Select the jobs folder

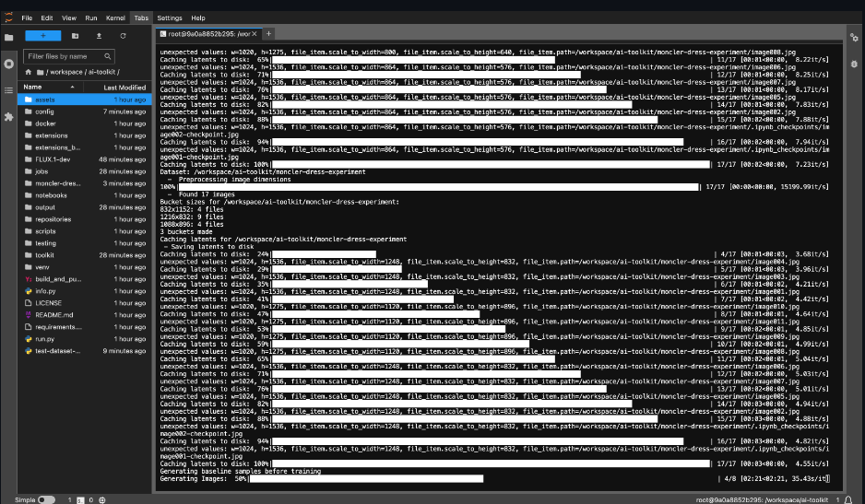click(85, 171)
